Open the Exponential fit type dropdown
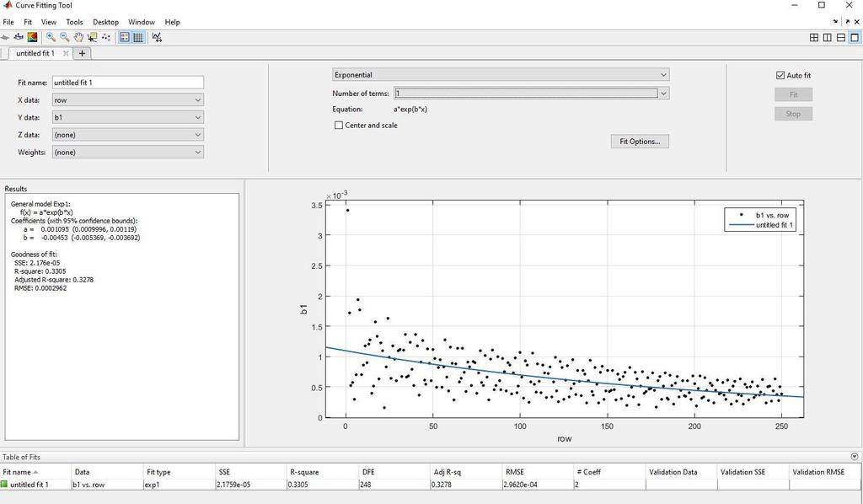Image resolution: width=863 pixels, height=504 pixels. click(x=501, y=75)
